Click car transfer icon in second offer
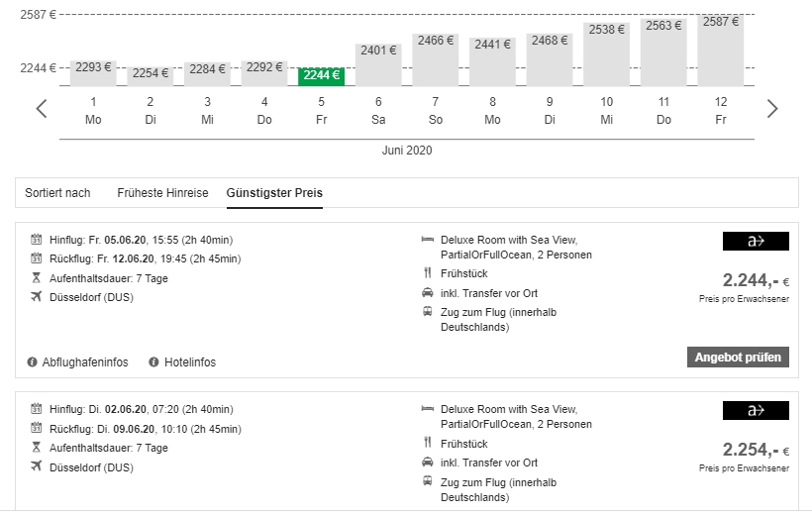Screen dimensions: 812x515 click(x=427, y=462)
